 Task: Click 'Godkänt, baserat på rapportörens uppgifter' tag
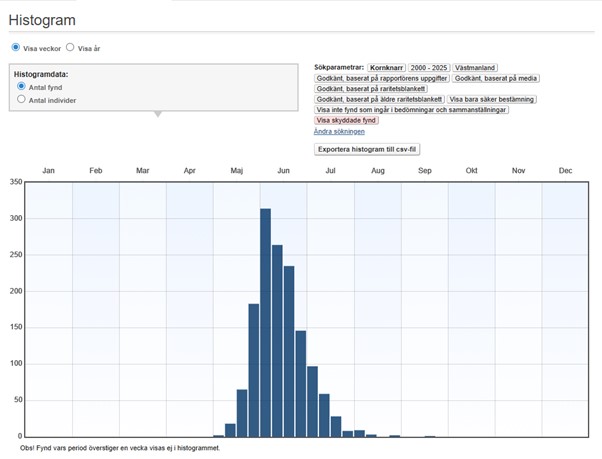[x=381, y=77]
